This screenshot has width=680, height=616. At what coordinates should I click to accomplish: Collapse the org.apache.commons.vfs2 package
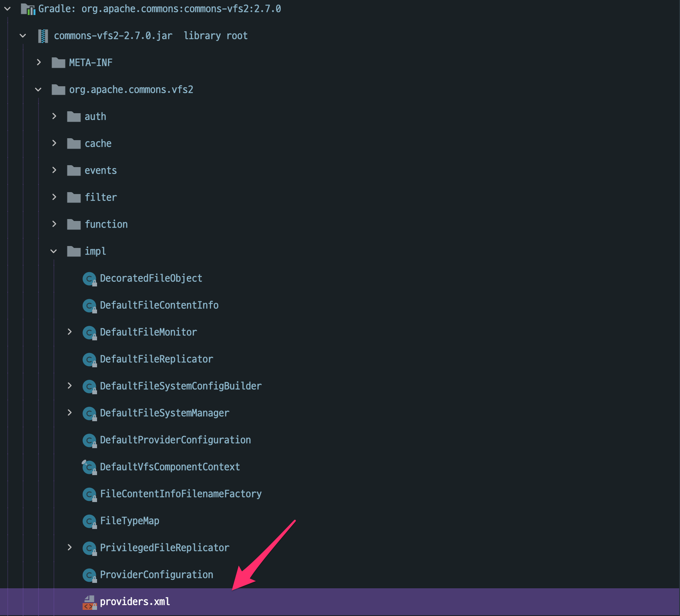pyautogui.click(x=38, y=89)
